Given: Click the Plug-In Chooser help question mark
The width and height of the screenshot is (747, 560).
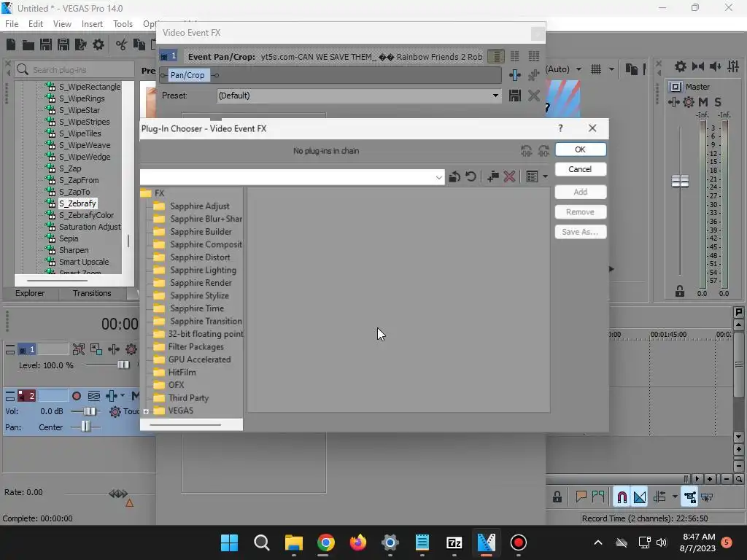Looking at the screenshot, I should coord(560,128).
